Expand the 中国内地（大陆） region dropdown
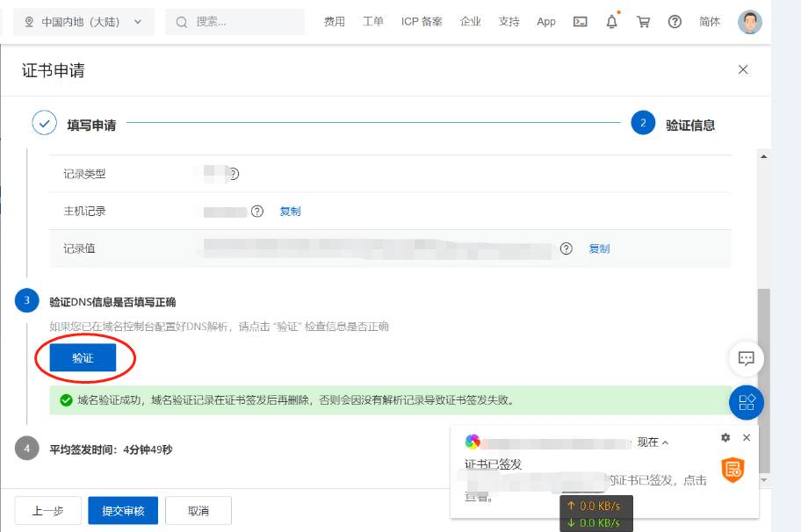 point(84,22)
